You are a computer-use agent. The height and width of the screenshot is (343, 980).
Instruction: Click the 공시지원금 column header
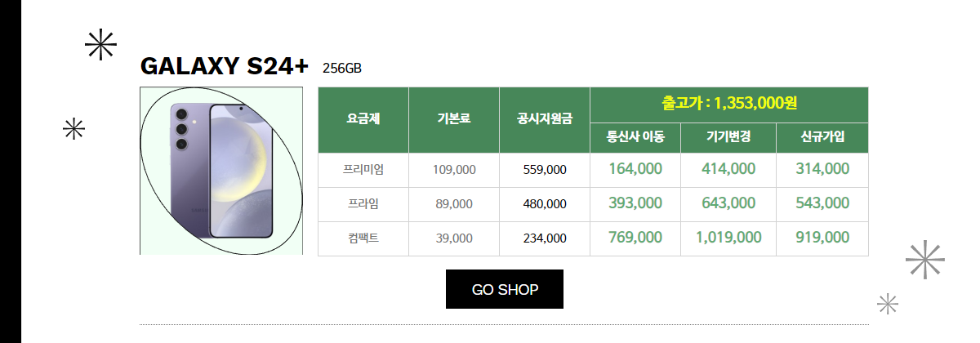tap(545, 119)
